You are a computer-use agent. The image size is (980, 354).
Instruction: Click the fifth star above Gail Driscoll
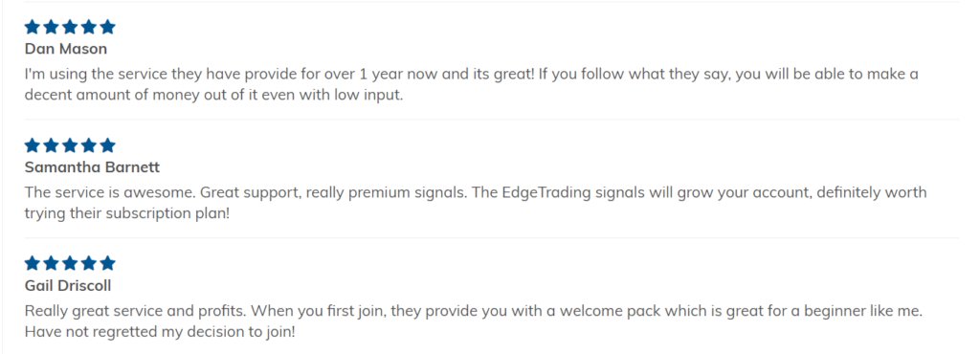click(107, 263)
